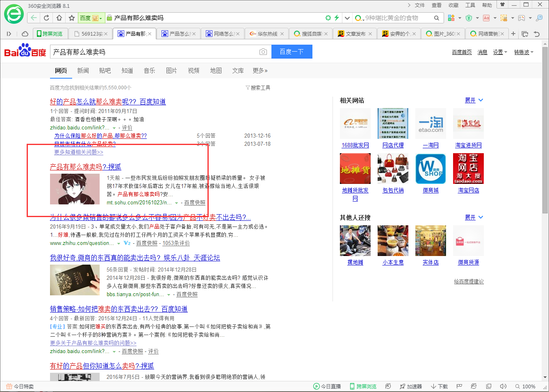Open the 设置 settings dropdown
This screenshot has width=549, height=392.
point(500,52)
